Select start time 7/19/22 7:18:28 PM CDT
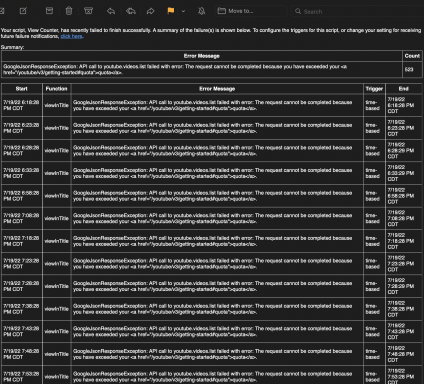The image size is (424, 384). click(21, 241)
